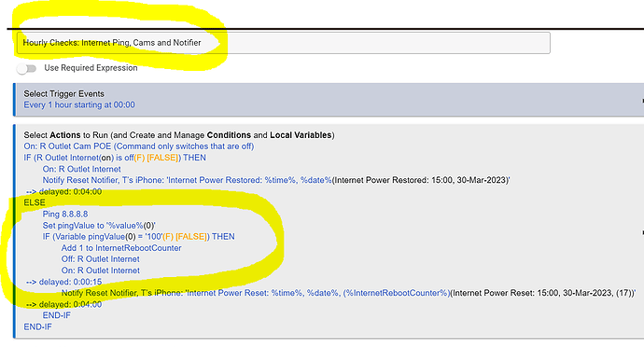The height and width of the screenshot is (347, 644).
Task: Open the Select Actions to Run section
Action: (329, 231)
